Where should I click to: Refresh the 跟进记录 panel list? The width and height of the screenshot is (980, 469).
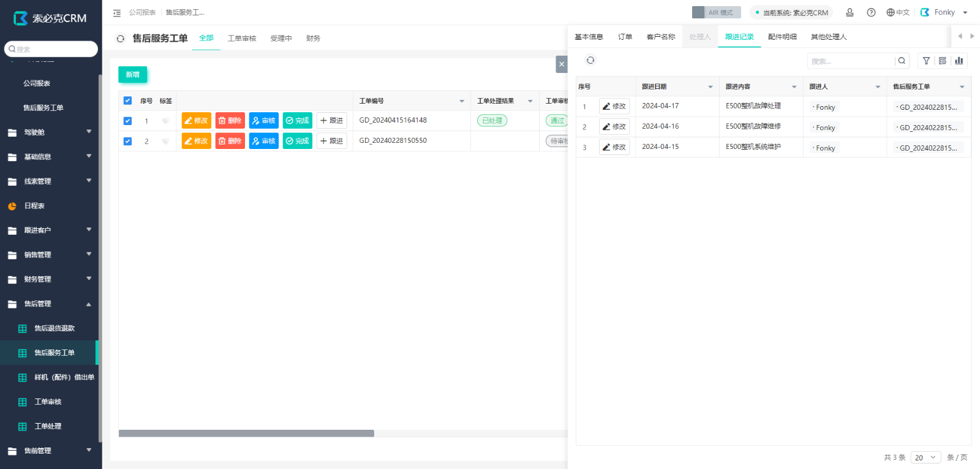tap(590, 60)
